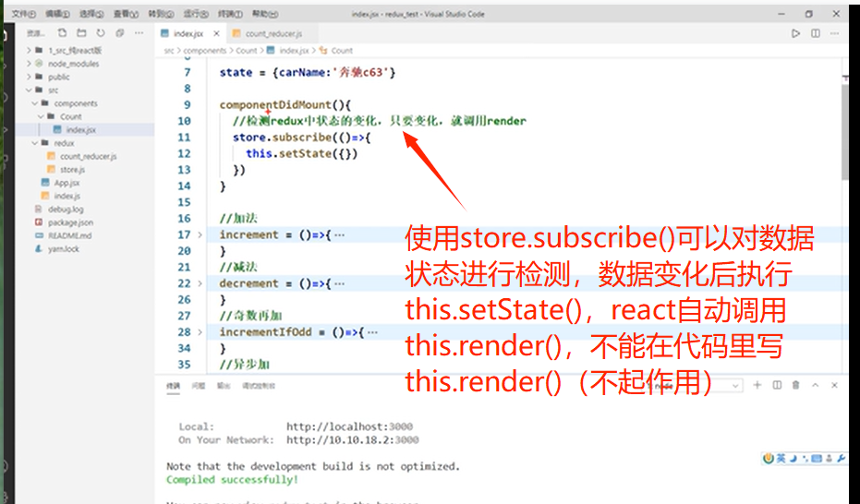Viewport: 860px width, 504px height.
Task: Close the index.jsx editor tab
Action: pos(216,33)
